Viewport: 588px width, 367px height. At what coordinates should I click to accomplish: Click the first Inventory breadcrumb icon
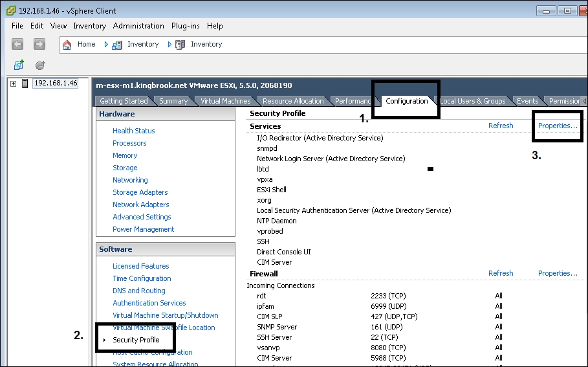(117, 45)
